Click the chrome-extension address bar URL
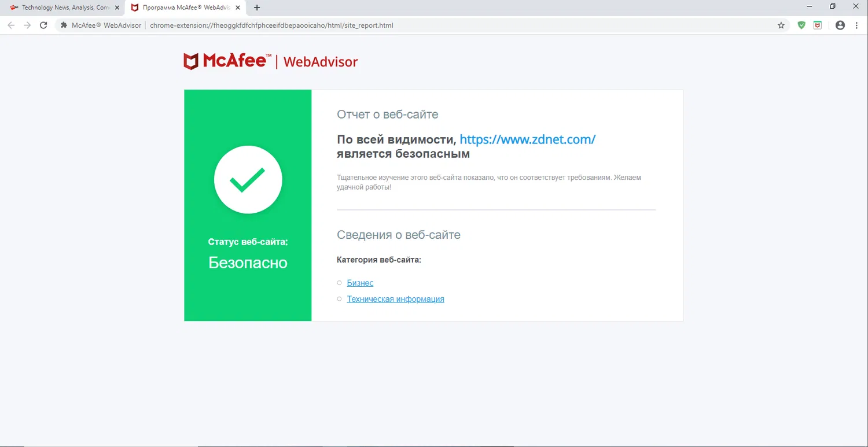Viewport: 868px width, 447px height. coord(271,25)
